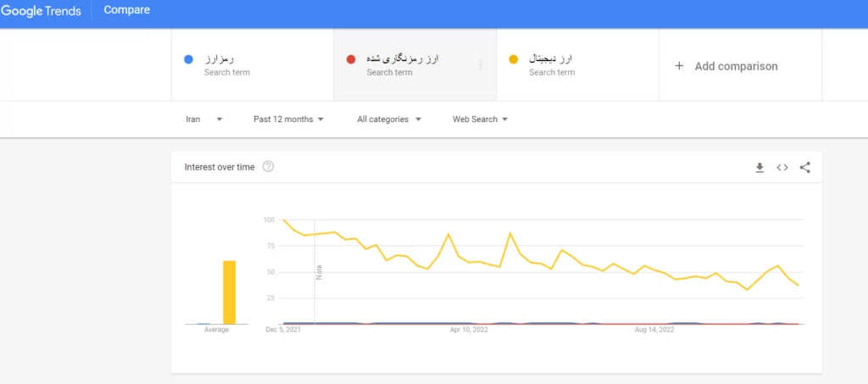The width and height of the screenshot is (868, 384).
Task: Share the Interest over time chart
Action: coord(805,168)
